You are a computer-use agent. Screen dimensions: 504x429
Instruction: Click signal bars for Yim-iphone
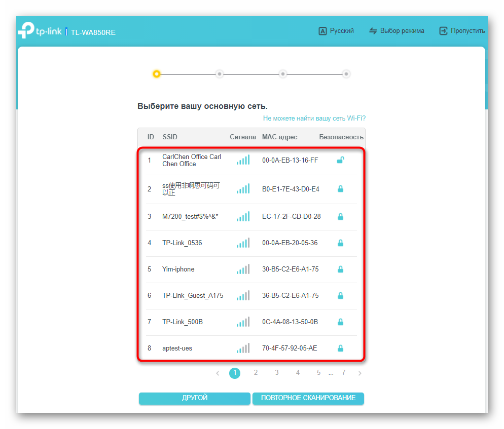[x=243, y=269]
